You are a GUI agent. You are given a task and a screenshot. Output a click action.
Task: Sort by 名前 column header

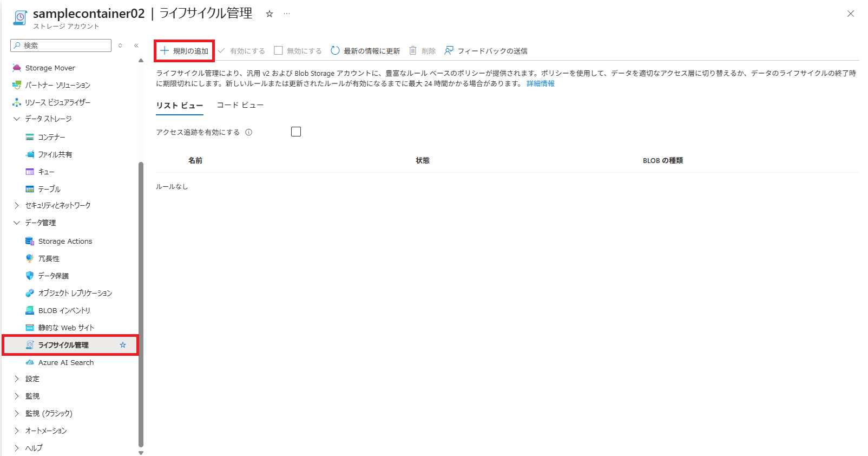(195, 160)
